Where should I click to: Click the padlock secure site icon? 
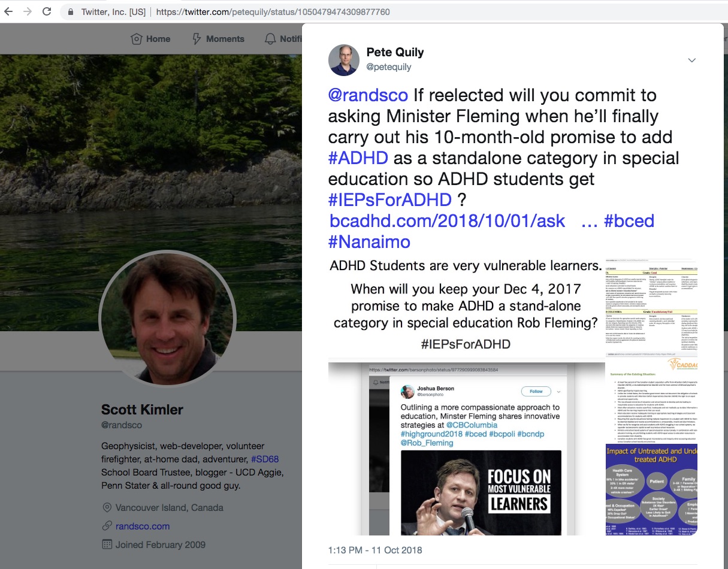71,11
